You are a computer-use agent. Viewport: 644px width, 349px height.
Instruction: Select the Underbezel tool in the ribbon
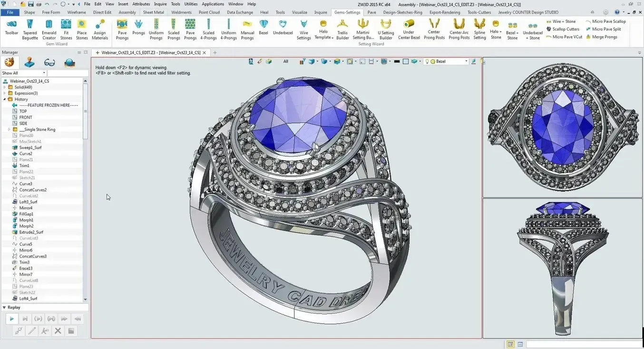(283, 29)
